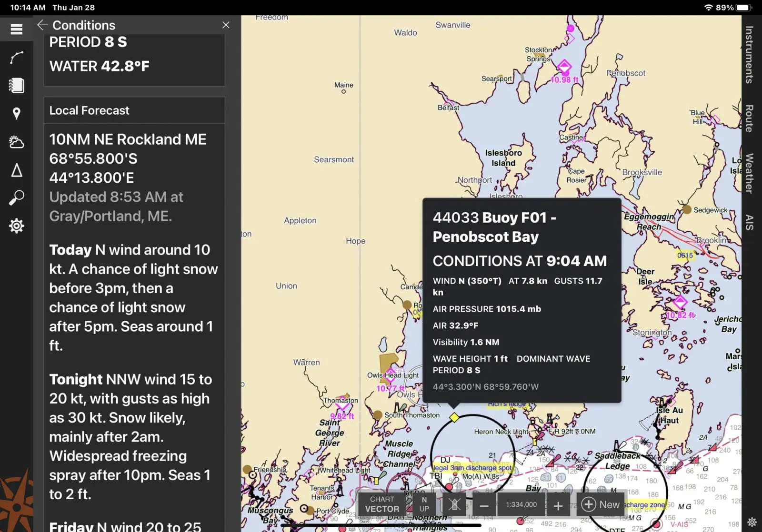Click the Visibility 1.6 NM line
Viewport: 762px width, 532px height.
pyautogui.click(x=466, y=342)
